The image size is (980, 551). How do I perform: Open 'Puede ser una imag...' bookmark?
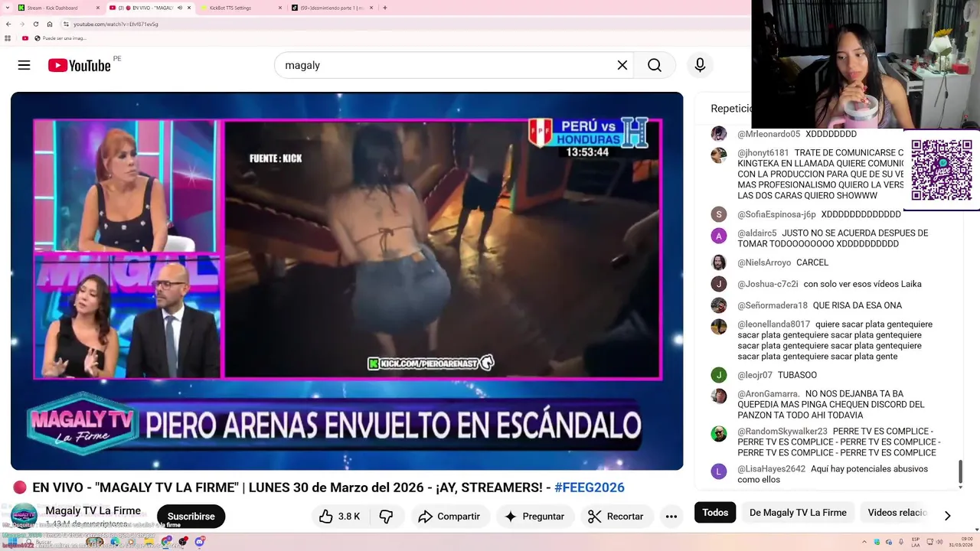(x=60, y=38)
